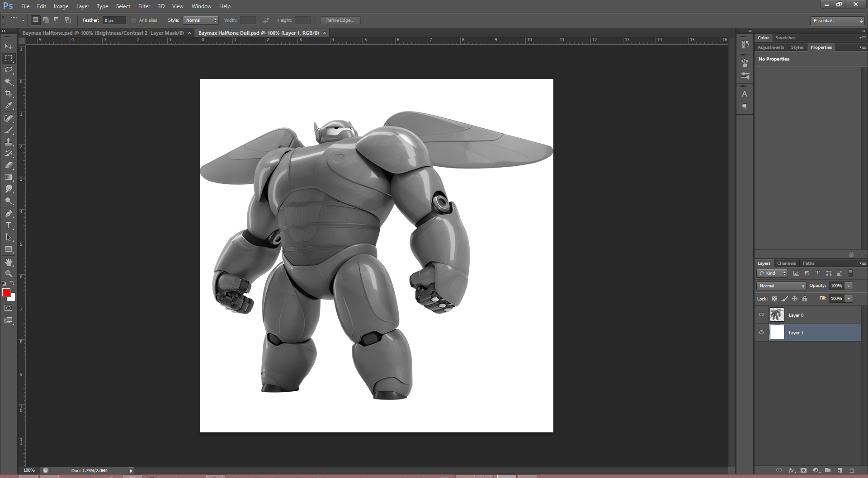
Task: Open the Paragraph panel icon
Action: click(x=745, y=107)
